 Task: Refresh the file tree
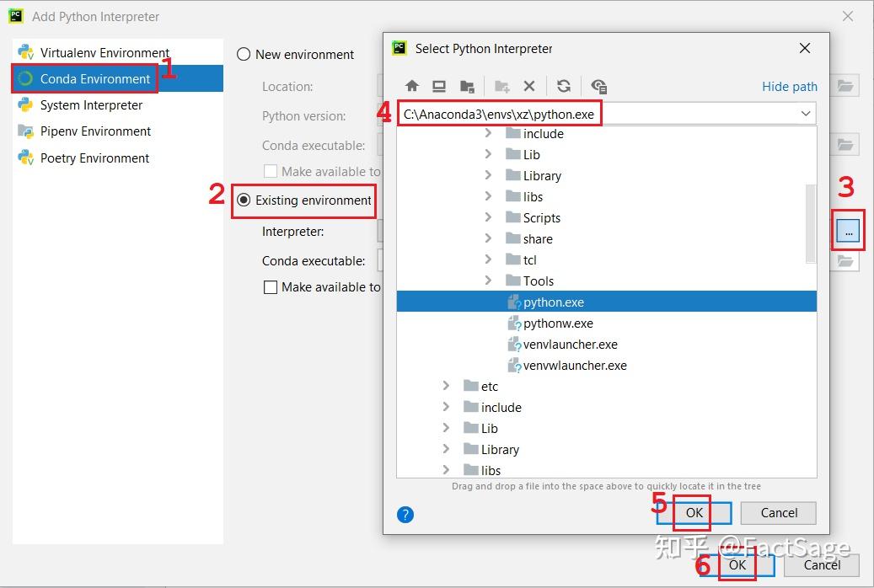(x=564, y=86)
